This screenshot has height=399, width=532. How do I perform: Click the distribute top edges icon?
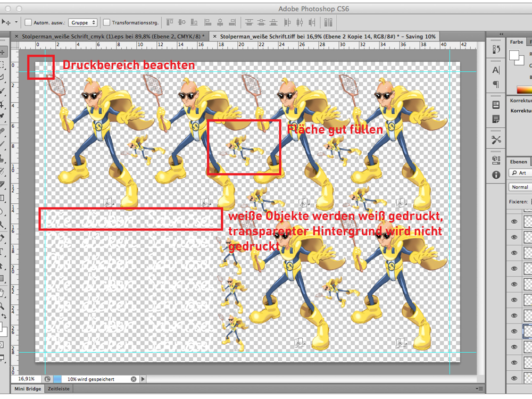(249, 22)
